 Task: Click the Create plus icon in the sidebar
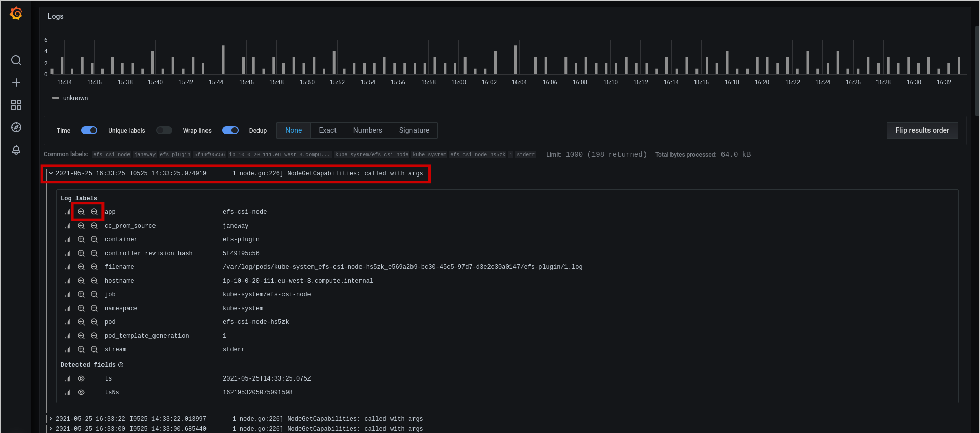[16, 83]
